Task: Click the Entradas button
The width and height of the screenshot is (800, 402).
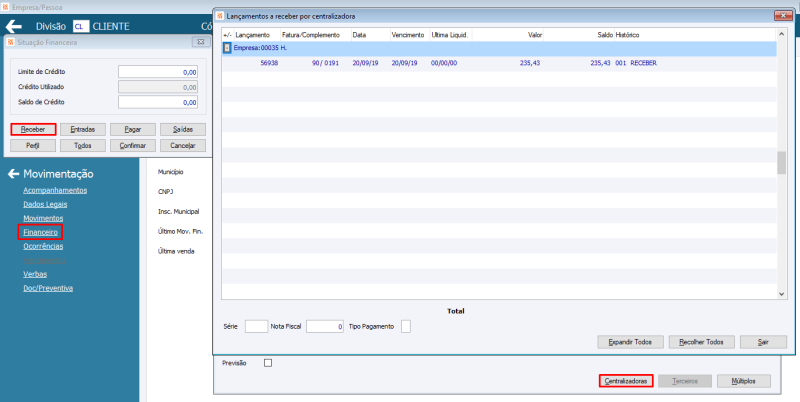Action: click(x=83, y=130)
